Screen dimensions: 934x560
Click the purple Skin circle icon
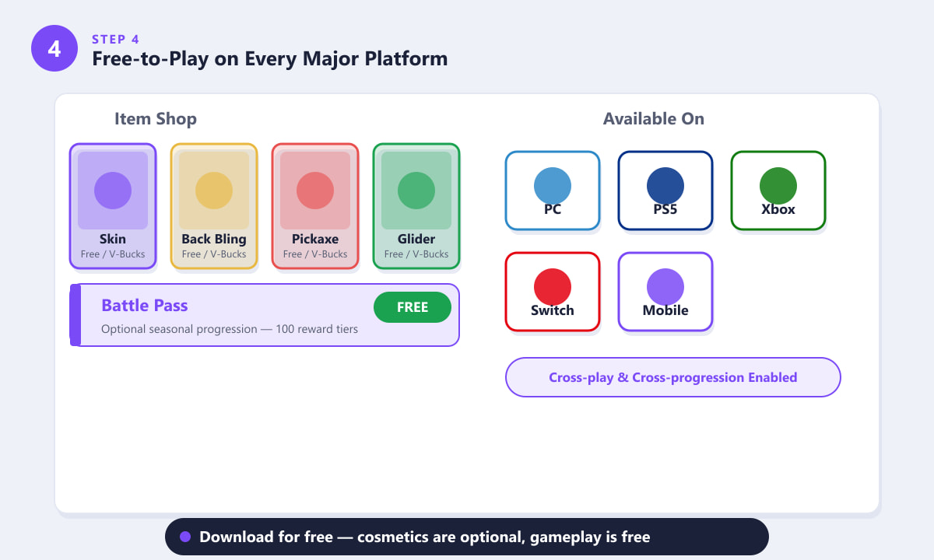[x=113, y=191]
